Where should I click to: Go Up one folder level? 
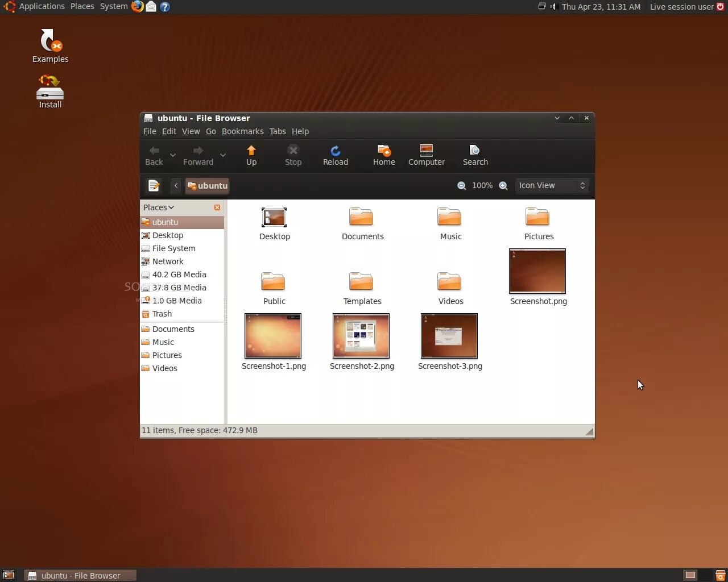point(251,156)
